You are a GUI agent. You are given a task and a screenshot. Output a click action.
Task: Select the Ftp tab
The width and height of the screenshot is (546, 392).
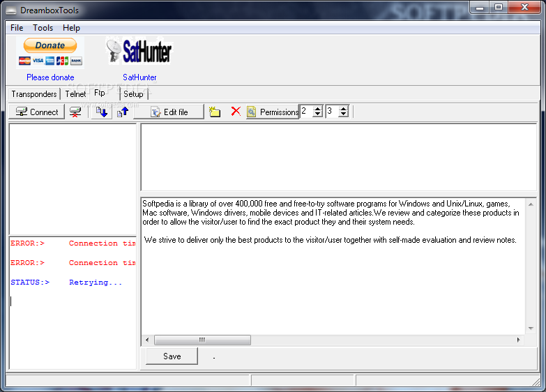pyautogui.click(x=100, y=93)
